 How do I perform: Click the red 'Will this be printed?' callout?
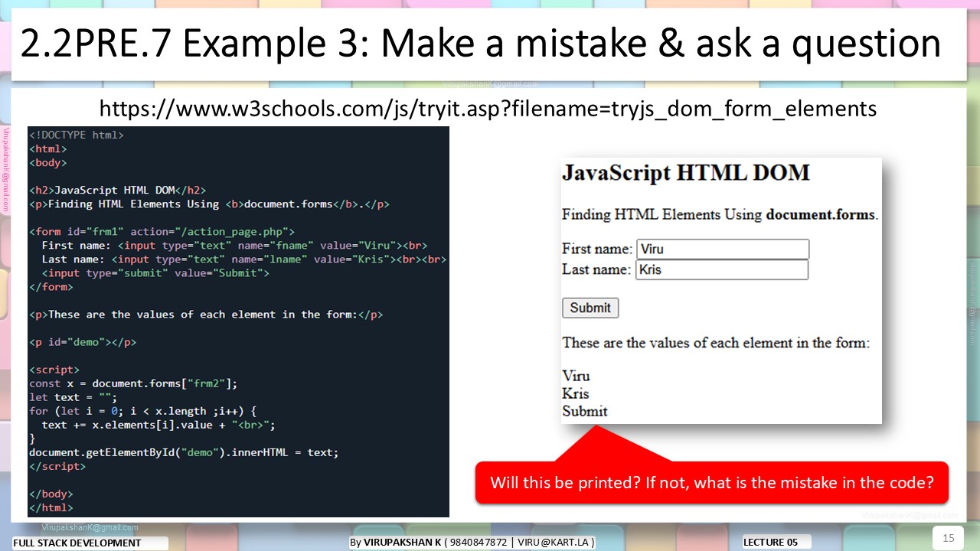click(712, 483)
